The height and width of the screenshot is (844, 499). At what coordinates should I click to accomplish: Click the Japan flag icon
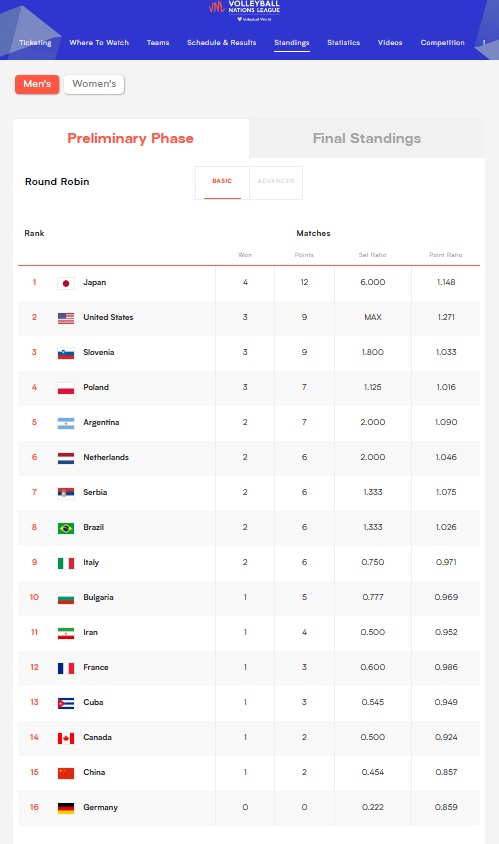point(66,283)
